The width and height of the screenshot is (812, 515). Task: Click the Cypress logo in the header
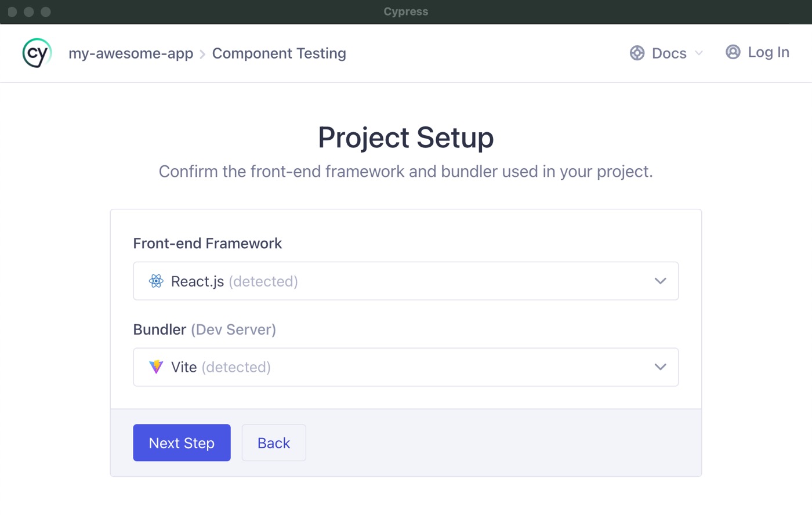point(36,53)
